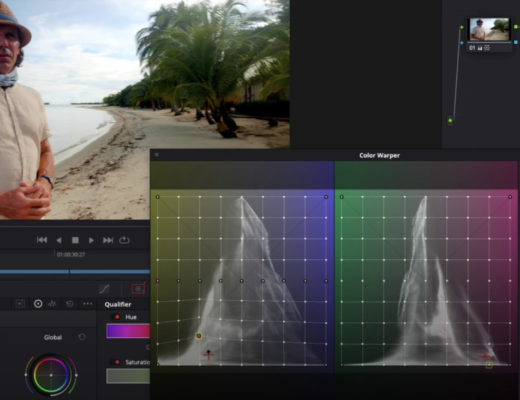Play the clip in reverse

tap(59, 240)
